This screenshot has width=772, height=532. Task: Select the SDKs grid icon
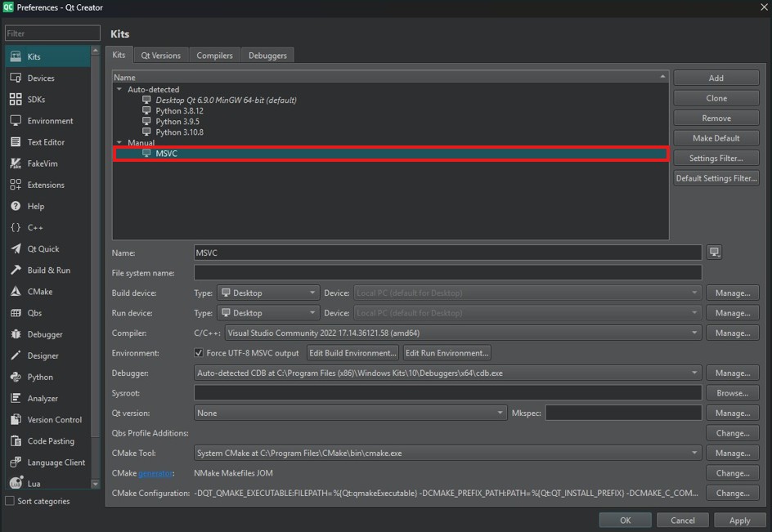[16, 100]
